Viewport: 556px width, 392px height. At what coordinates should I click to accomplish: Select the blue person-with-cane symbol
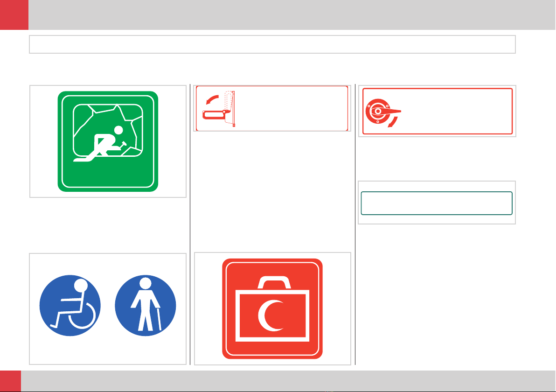[146, 306]
